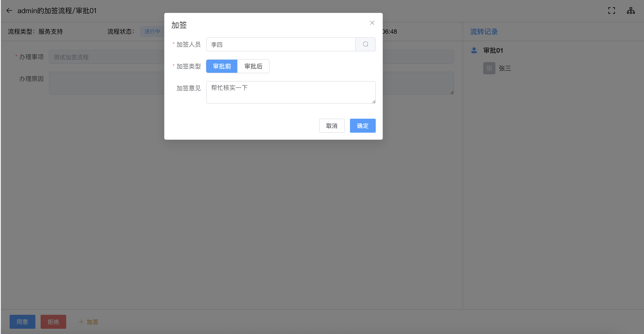Click the red 拒绝 reject button
The image size is (644, 334).
[x=53, y=322]
